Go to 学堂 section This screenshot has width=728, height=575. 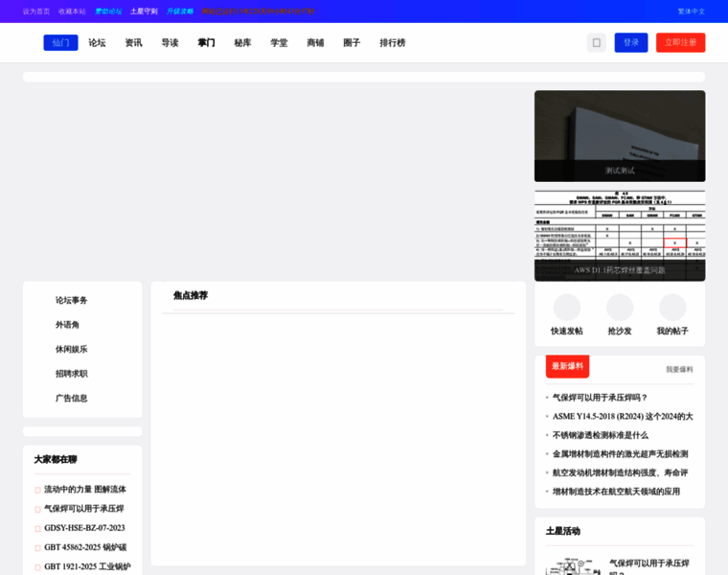pyautogui.click(x=279, y=43)
